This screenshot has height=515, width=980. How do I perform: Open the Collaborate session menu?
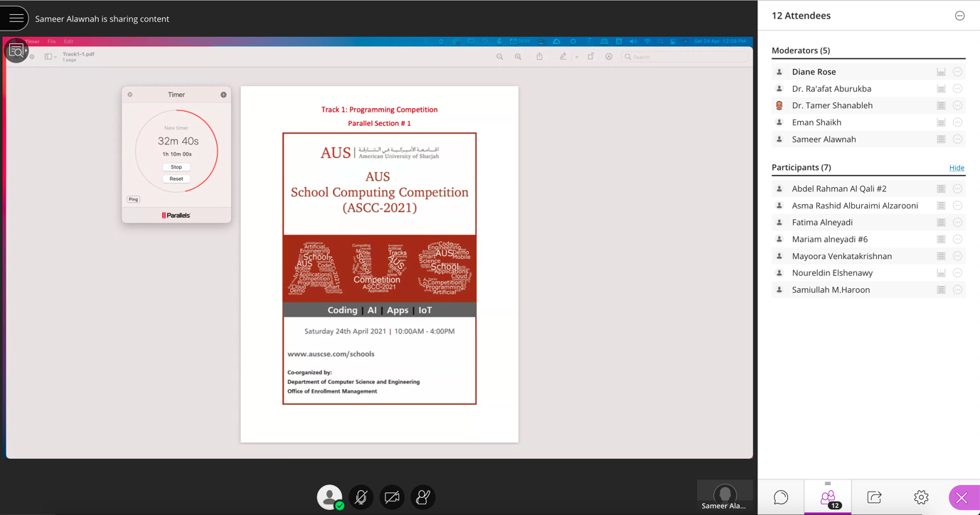pyautogui.click(x=15, y=18)
